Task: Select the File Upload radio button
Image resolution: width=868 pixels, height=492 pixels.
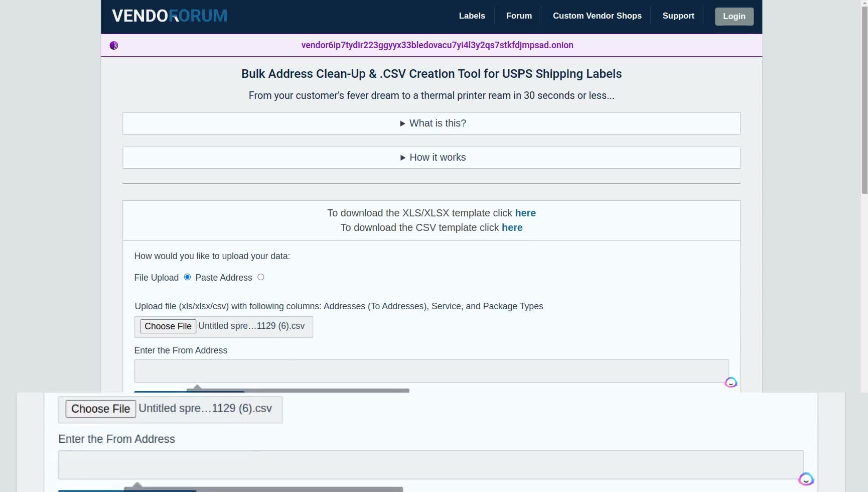Action: click(187, 277)
